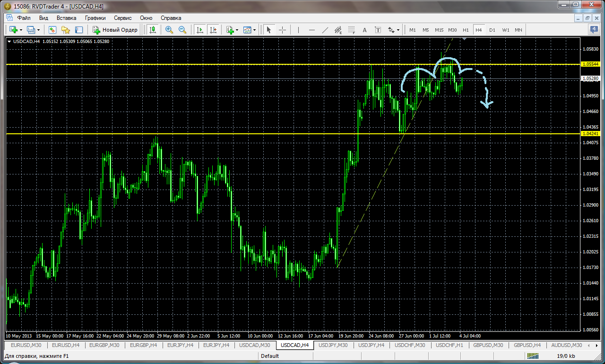Switch to M15 timeframe
This screenshot has height=364, width=605.
coord(439,30)
